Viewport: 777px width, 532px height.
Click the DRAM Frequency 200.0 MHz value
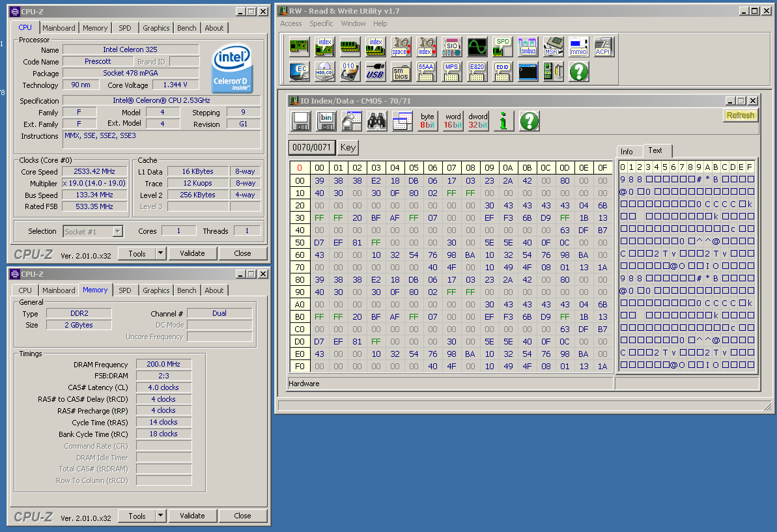pyautogui.click(x=163, y=364)
